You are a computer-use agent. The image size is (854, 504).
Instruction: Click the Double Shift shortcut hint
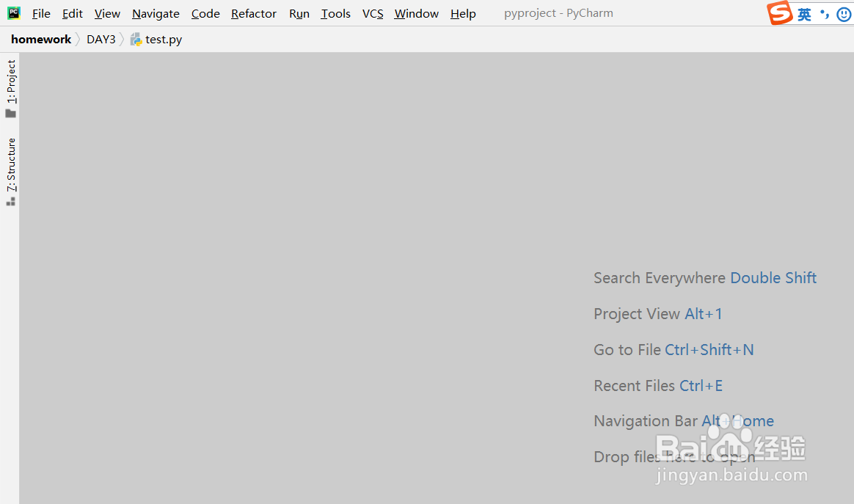point(773,278)
